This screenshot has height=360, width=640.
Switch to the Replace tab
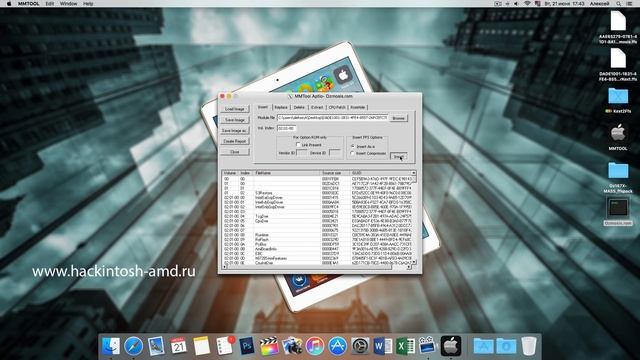click(x=281, y=107)
